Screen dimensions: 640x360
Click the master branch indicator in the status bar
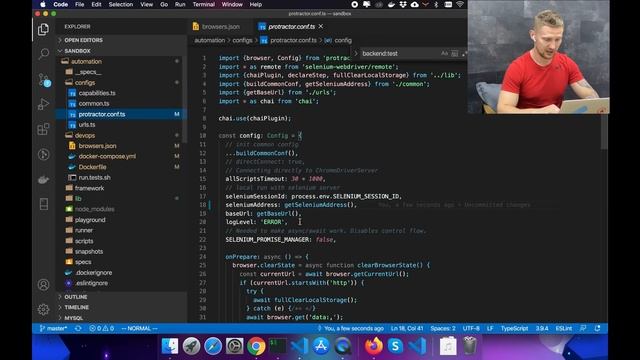click(x=53, y=328)
